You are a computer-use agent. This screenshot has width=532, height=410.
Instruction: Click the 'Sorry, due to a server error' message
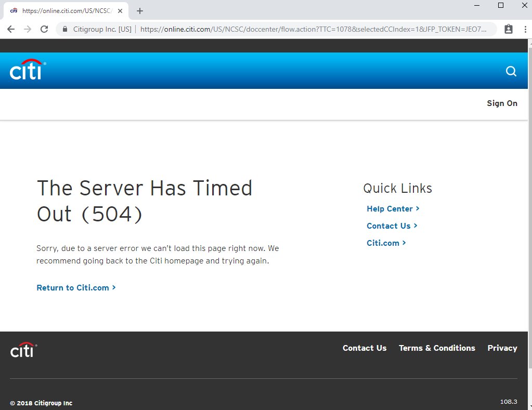(x=158, y=255)
